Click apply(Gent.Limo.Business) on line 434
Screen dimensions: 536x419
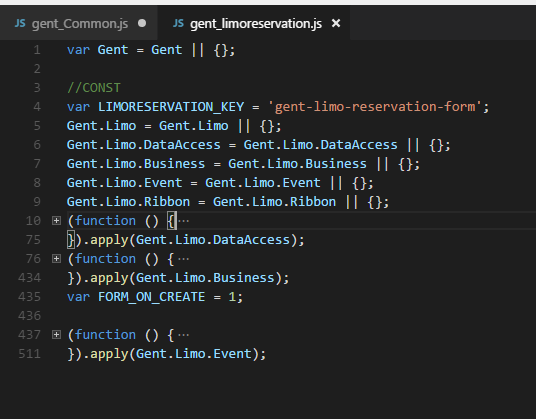click(x=186, y=278)
